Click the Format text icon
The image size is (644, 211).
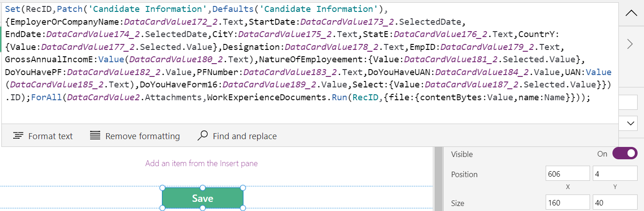(x=18, y=136)
